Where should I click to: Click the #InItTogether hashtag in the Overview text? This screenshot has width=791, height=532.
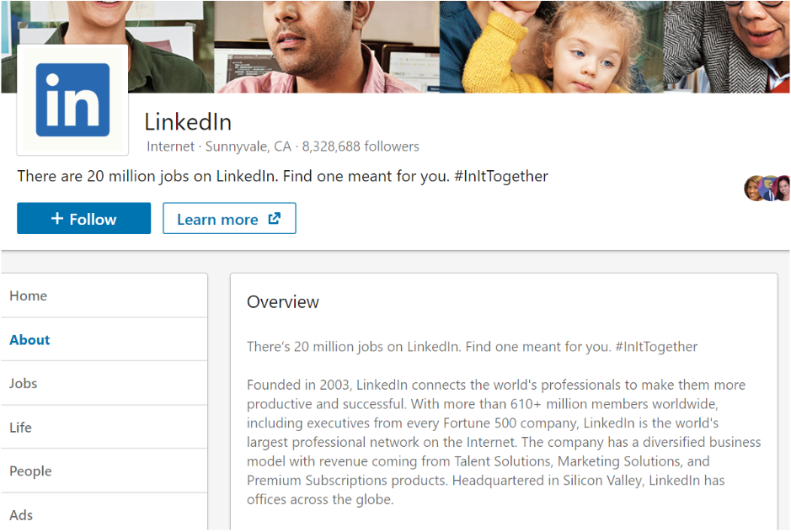(656, 347)
